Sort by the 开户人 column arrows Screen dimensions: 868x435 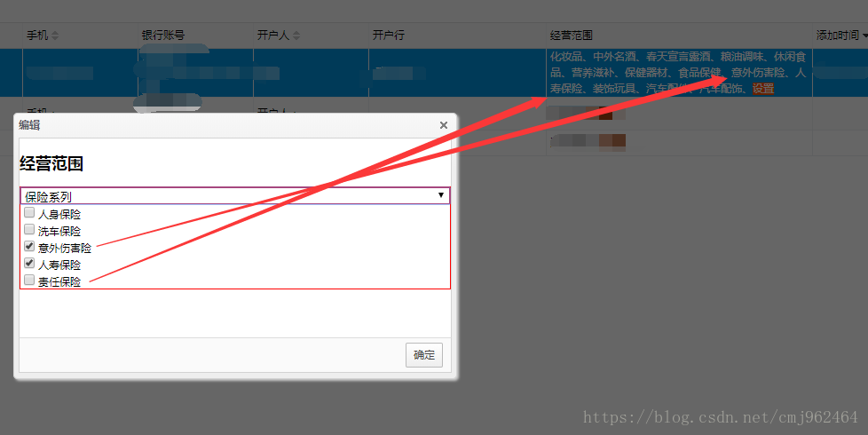[x=296, y=36]
